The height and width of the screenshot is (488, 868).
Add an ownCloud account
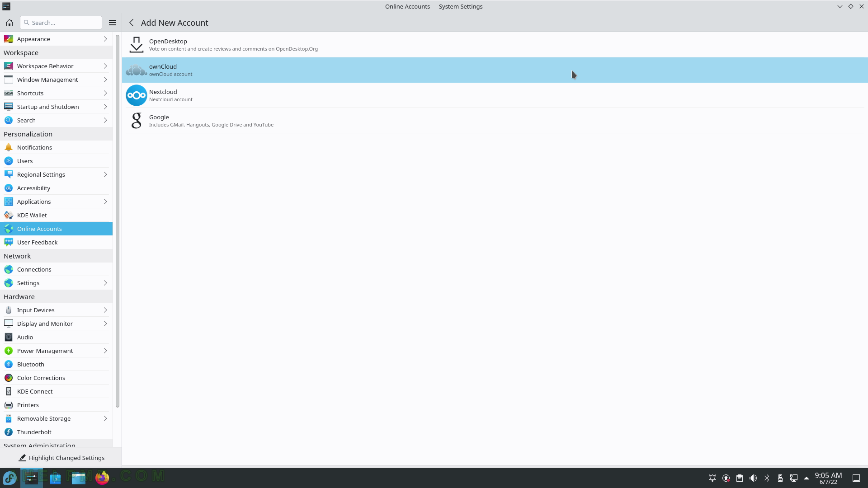point(495,70)
